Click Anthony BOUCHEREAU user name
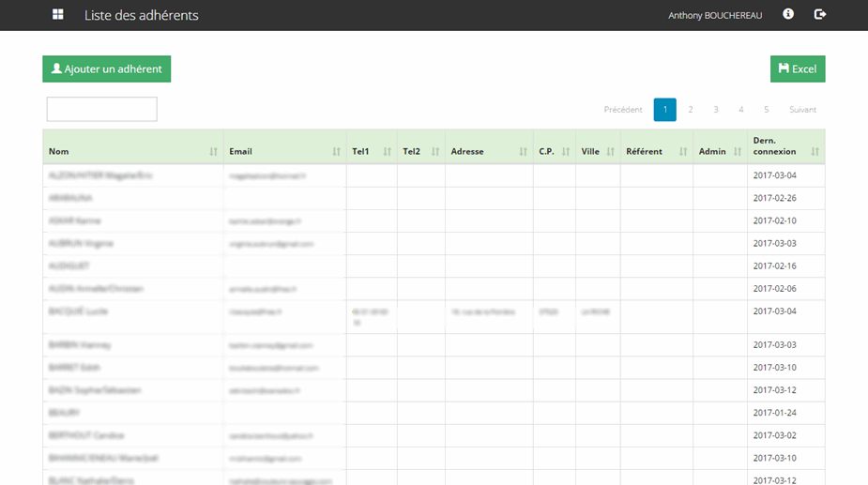868x485 pixels. click(x=715, y=16)
